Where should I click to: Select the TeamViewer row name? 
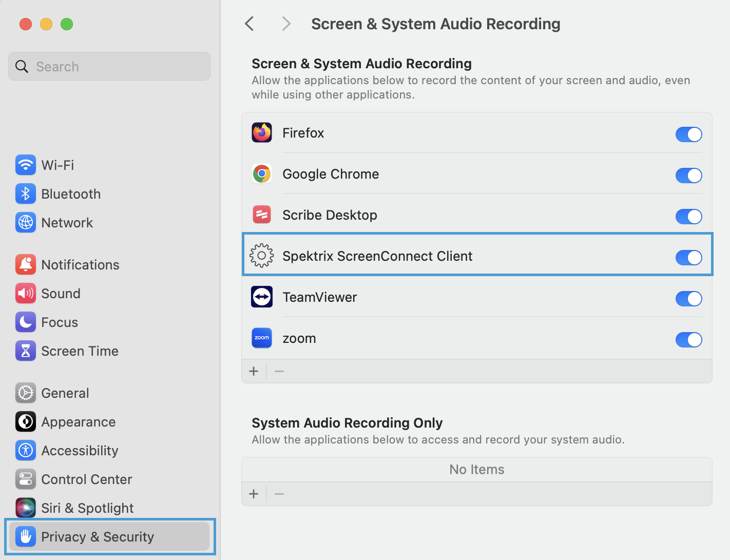tap(320, 297)
